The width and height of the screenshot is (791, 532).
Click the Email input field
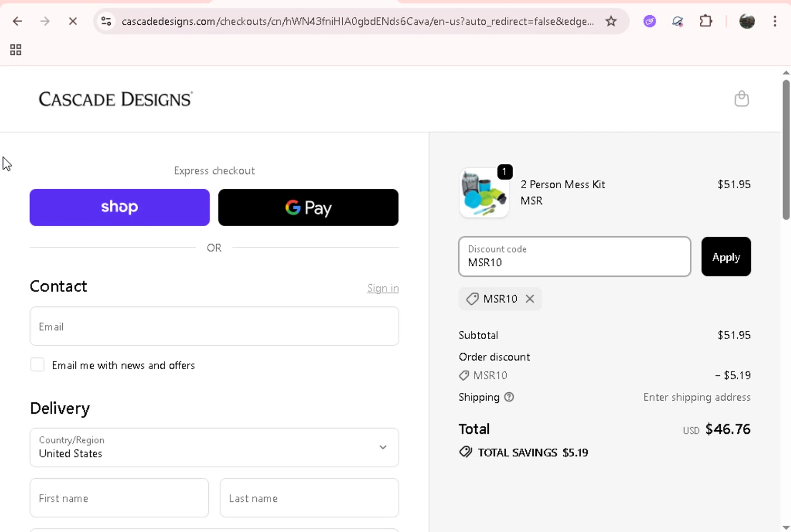(x=214, y=326)
